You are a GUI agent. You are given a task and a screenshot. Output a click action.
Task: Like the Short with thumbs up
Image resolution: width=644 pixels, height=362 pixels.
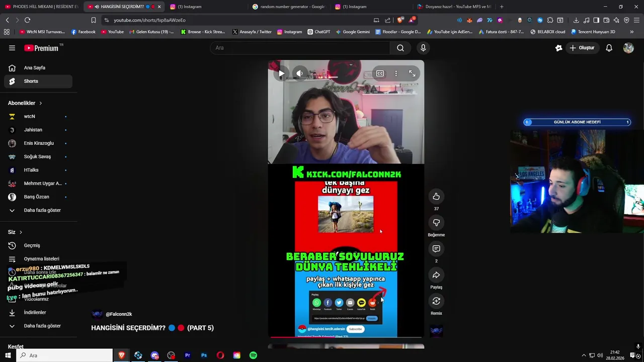click(x=436, y=197)
